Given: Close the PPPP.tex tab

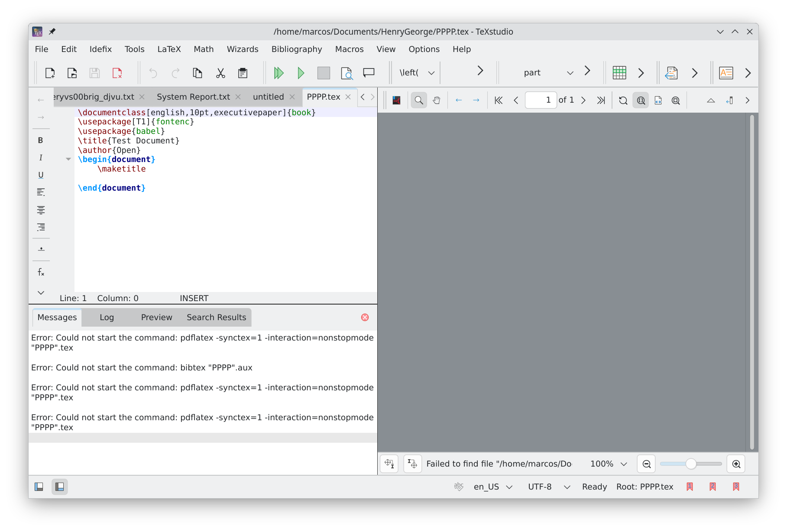Looking at the screenshot, I should [x=348, y=97].
